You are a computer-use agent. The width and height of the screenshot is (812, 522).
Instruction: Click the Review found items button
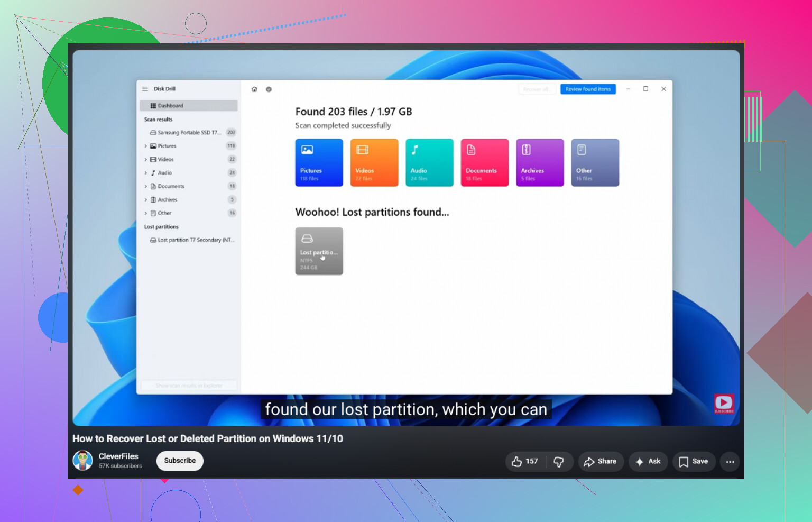(x=588, y=89)
